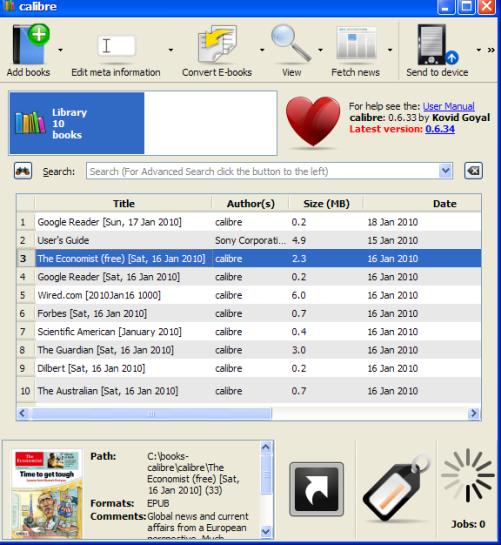Open the View magnifier tool
Screen dimensions: 501x545
pos(291,43)
